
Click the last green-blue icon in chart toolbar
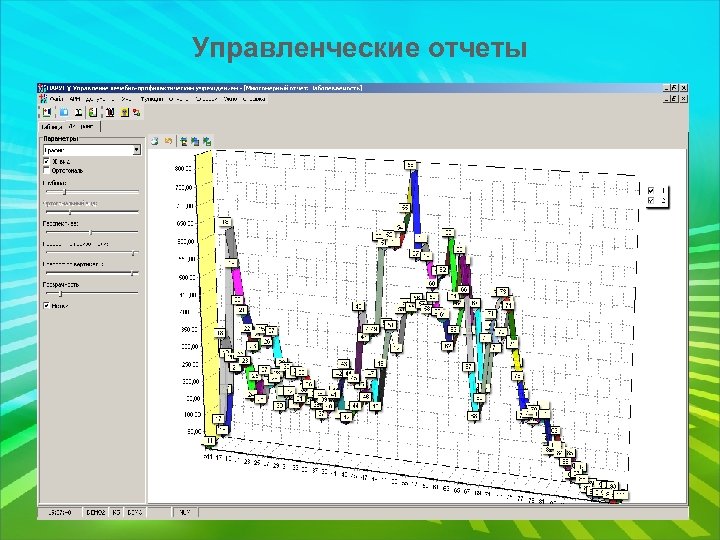(207, 141)
